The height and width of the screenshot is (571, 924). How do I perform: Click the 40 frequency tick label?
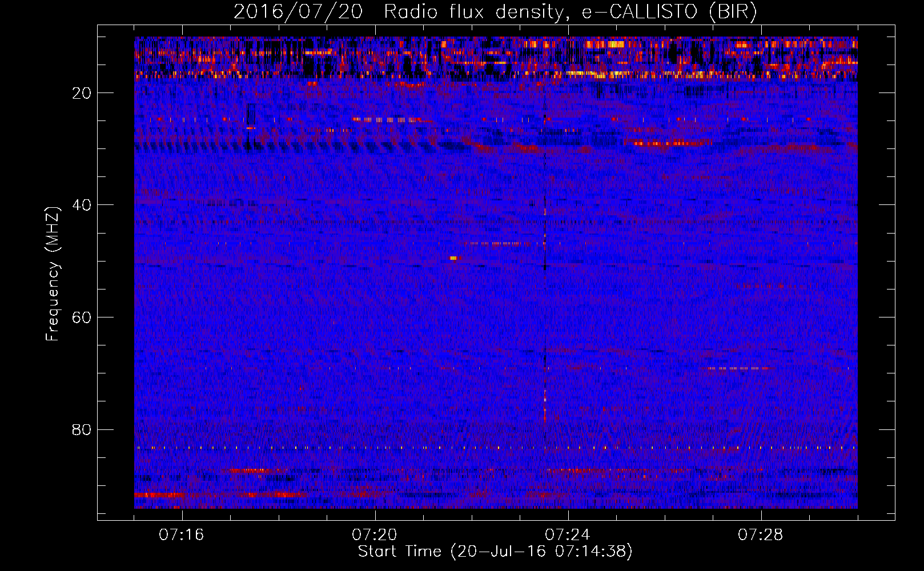(x=82, y=205)
